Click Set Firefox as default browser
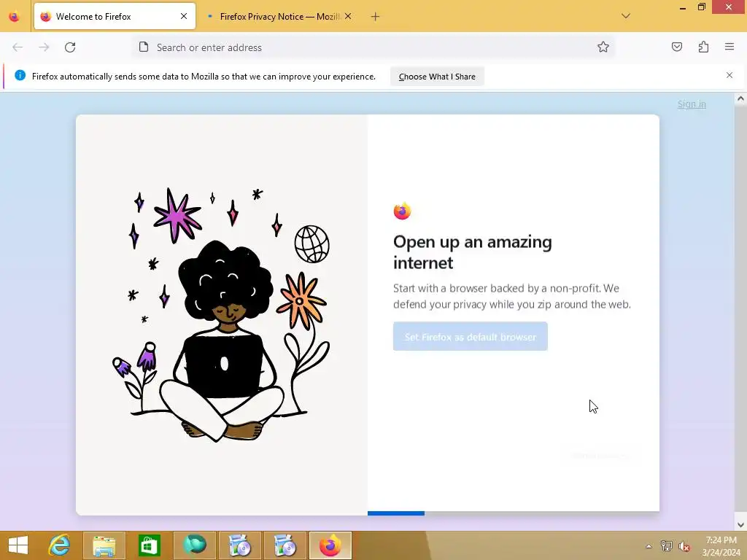747x560 pixels. (x=471, y=337)
